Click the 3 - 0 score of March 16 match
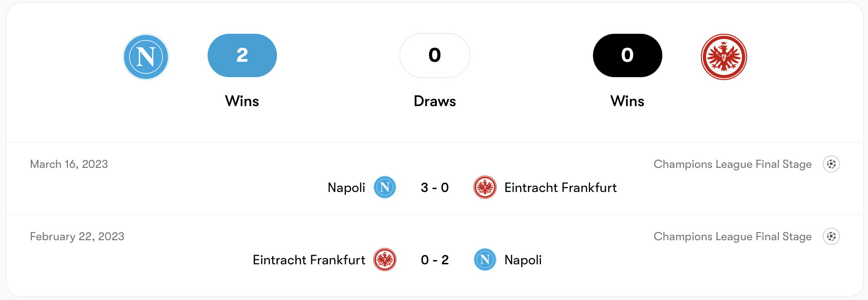This screenshot has width=868, height=300. point(434,188)
